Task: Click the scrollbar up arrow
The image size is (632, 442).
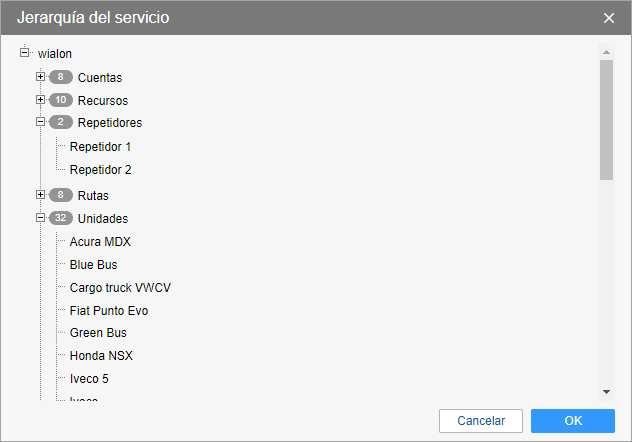Action: click(606, 51)
